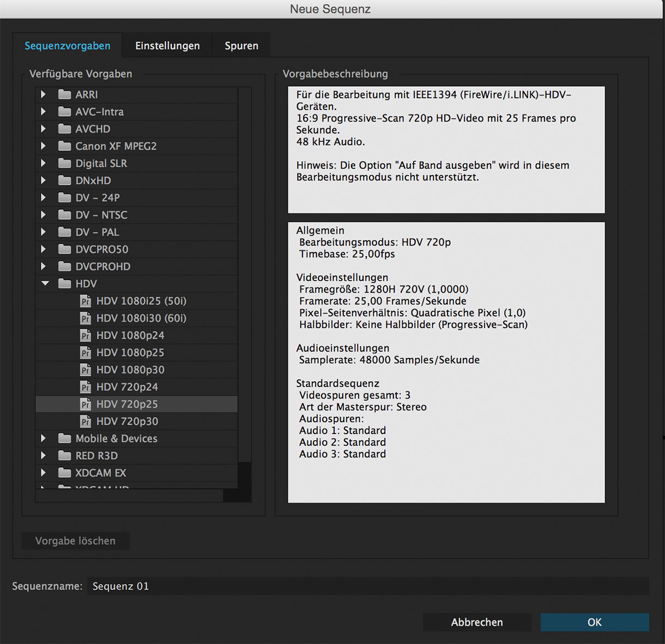Expand the Digital SLR folder
665x644 pixels.
click(44, 163)
